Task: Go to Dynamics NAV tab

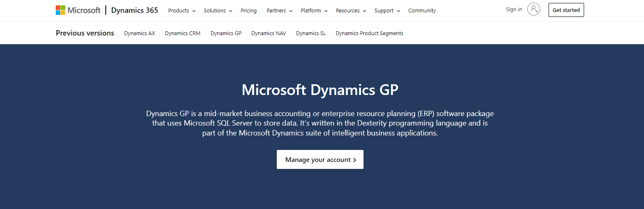Action: [x=269, y=33]
